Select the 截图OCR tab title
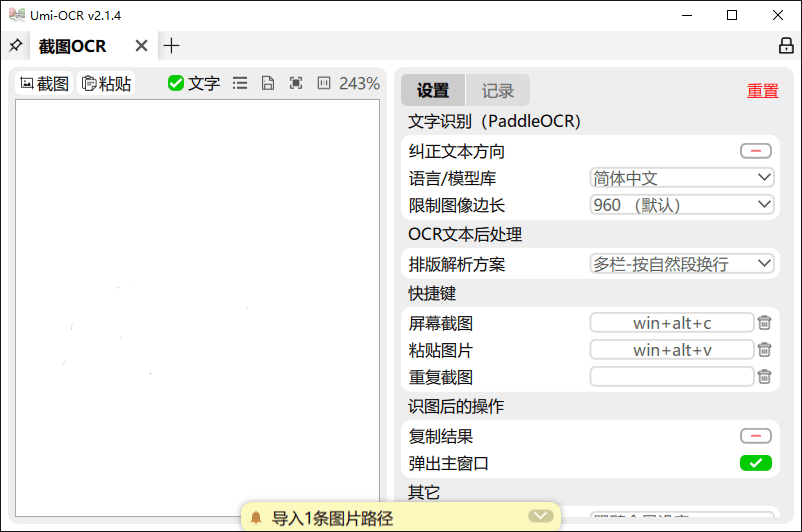The height and width of the screenshot is (532, 802). (x=72, y=46)
